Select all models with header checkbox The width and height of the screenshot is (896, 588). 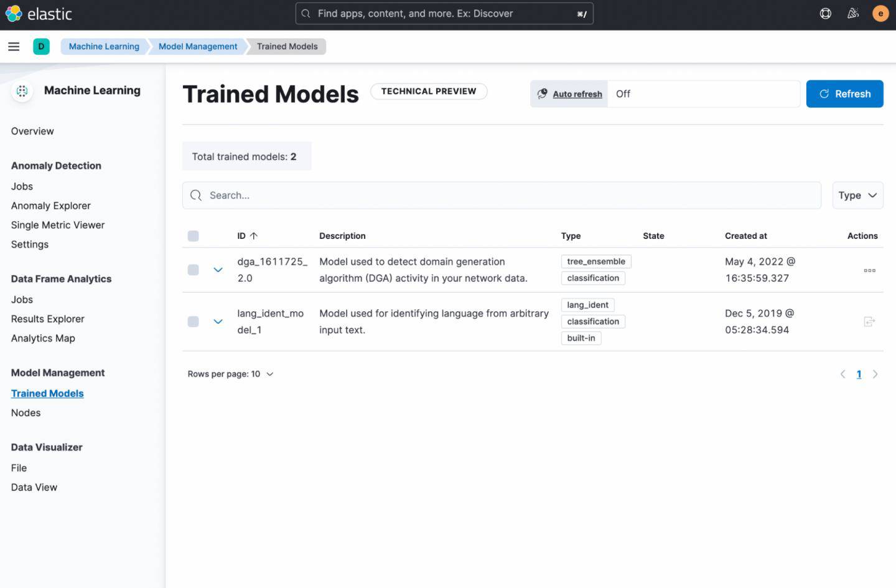194,236
